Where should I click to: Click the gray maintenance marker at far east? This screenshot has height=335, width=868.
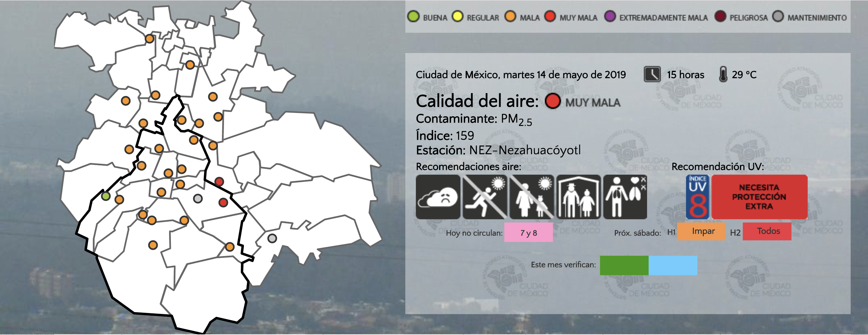click(272, 238)
